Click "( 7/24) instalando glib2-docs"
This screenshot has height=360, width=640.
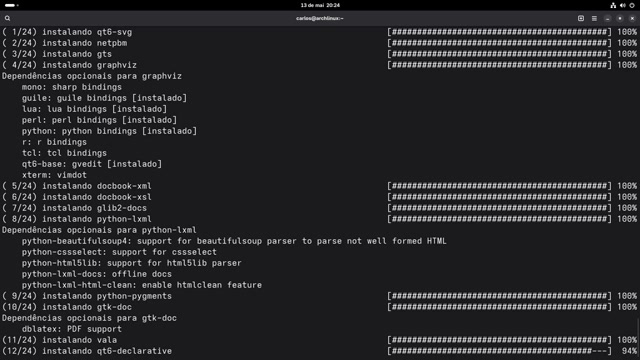coord(74,208)
